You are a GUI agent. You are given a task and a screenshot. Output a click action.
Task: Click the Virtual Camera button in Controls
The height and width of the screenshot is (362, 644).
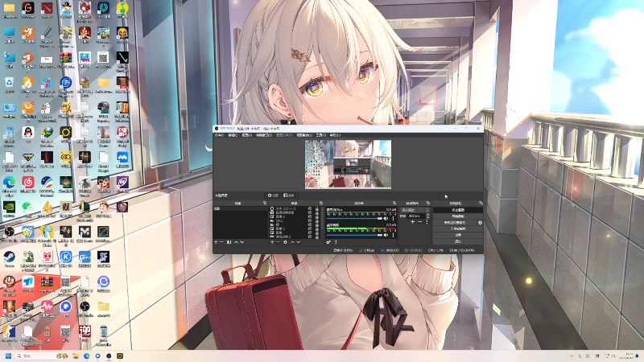[455, 223]
